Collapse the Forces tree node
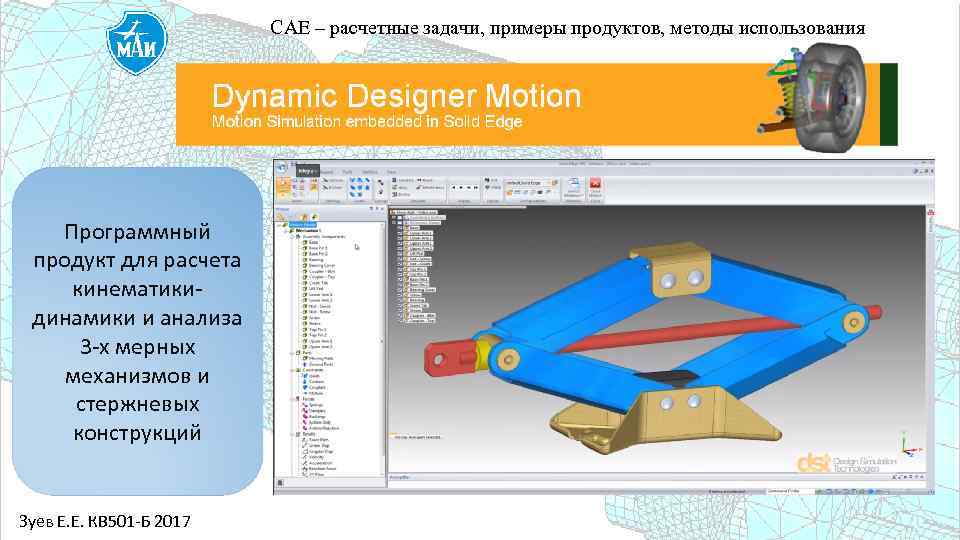 [292, 399]
